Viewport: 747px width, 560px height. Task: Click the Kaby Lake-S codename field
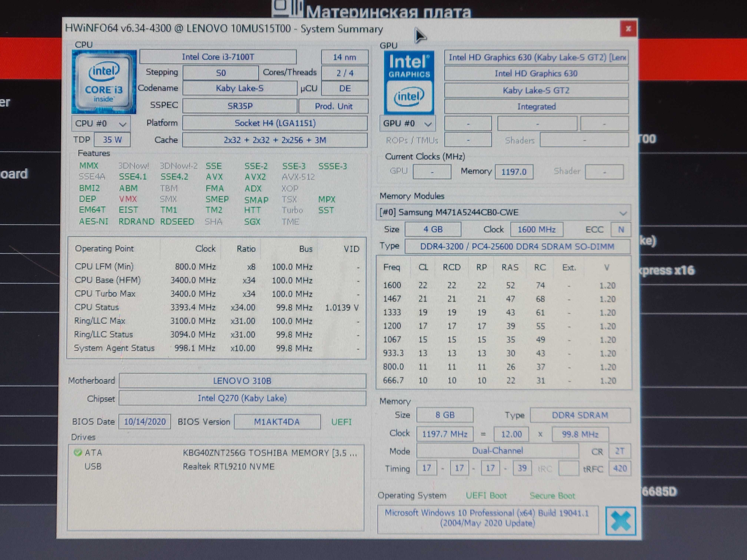(240, 89)
